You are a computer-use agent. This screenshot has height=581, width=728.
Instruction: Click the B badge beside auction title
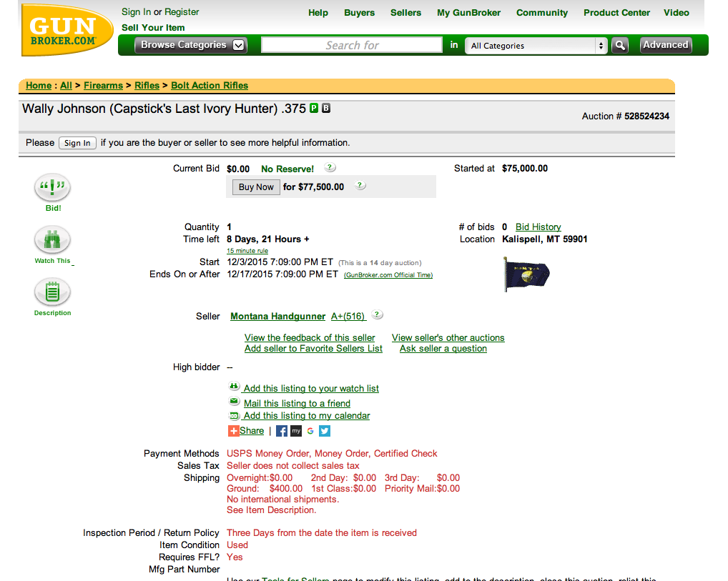pos(326,108)
